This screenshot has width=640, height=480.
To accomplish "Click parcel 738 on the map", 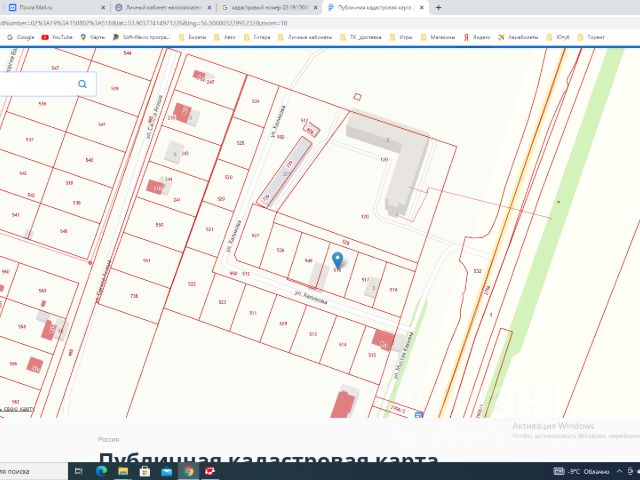I will click(133, 296).
